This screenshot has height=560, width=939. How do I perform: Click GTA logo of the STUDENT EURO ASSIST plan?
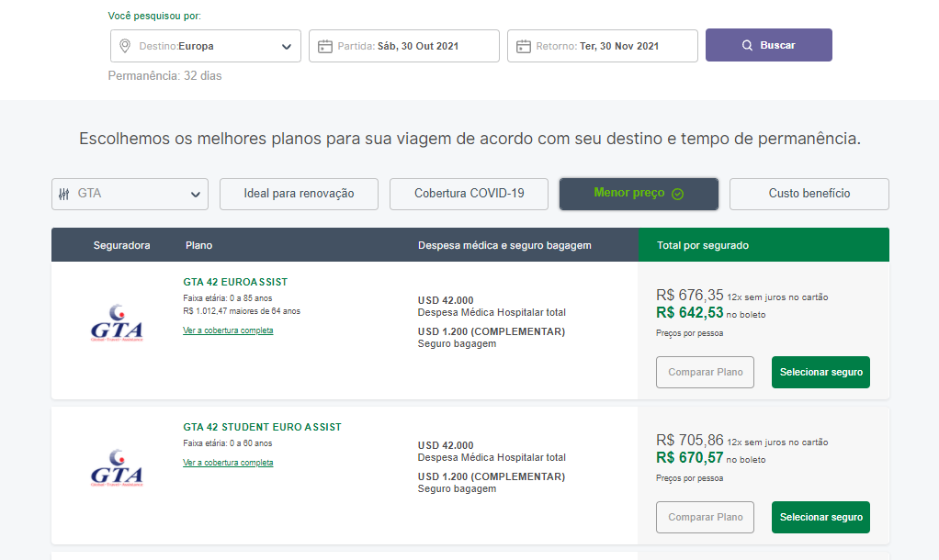(x=117, y=468)
